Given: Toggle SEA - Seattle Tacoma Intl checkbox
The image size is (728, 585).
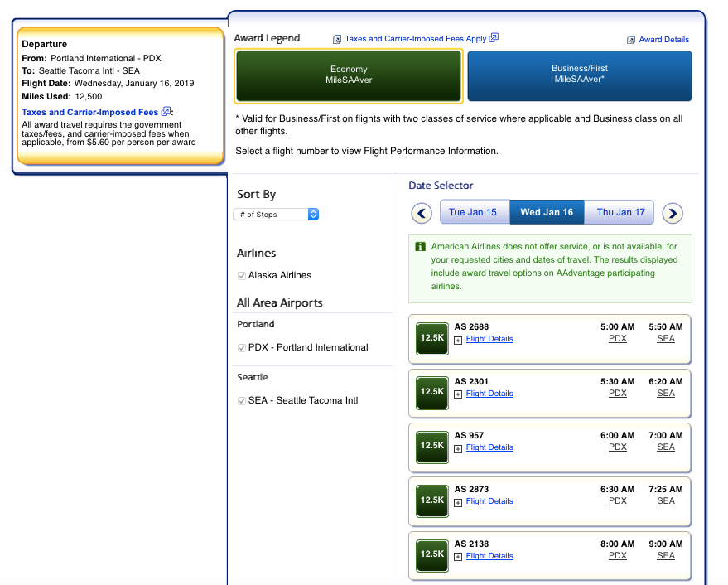Looking at the screenshot, I should coord(242,401).
